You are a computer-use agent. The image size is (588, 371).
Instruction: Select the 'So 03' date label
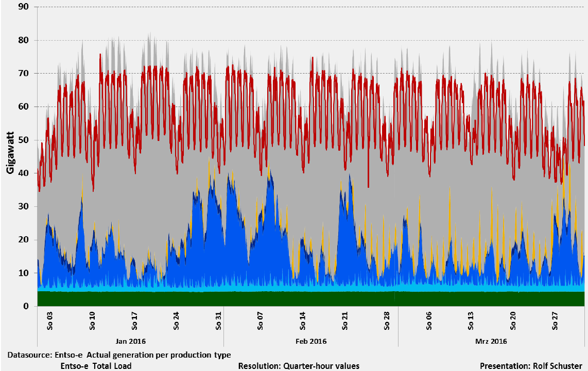[50, 321]
